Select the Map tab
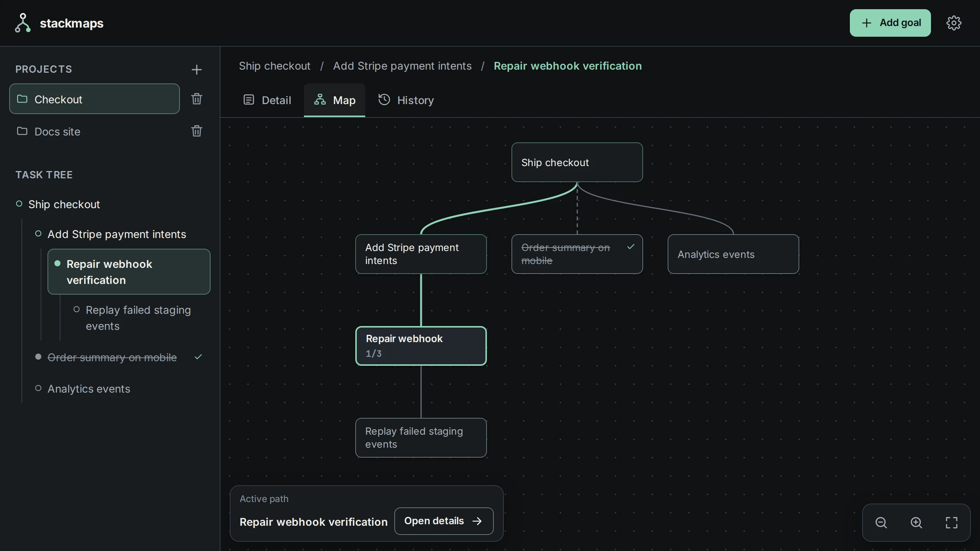This screenshot has height=551, width=980. (x=335, y=100)
